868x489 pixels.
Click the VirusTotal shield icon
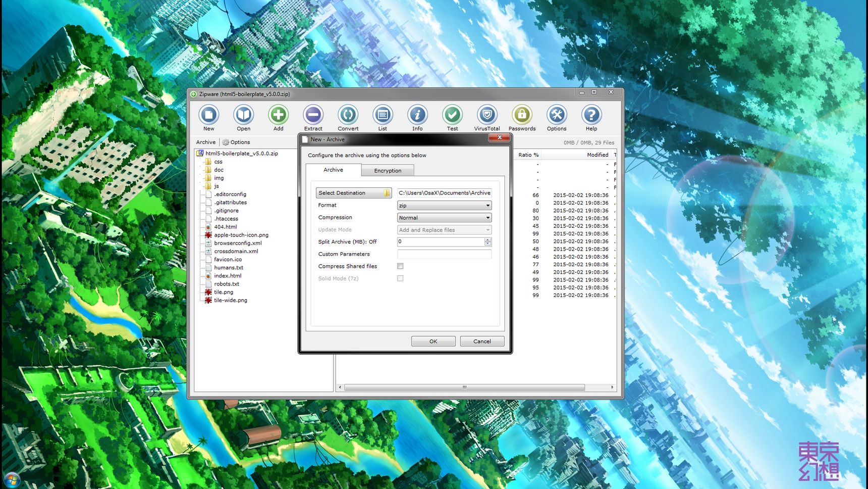(487, 115)
